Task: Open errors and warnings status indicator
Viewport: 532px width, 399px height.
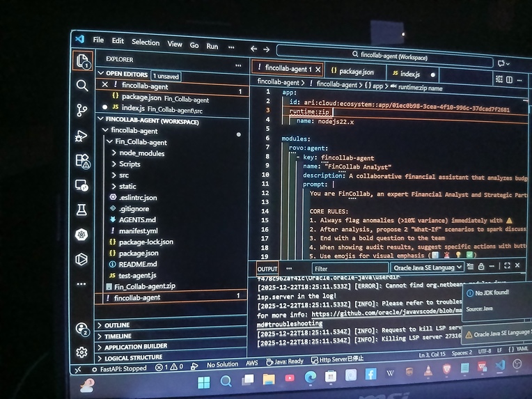Action: (169, 367)
